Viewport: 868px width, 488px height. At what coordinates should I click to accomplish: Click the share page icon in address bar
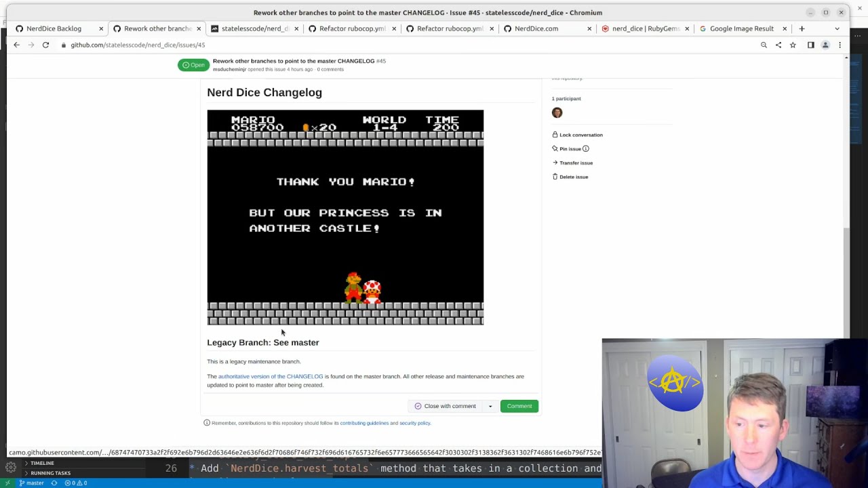click(x=778, y=45)
